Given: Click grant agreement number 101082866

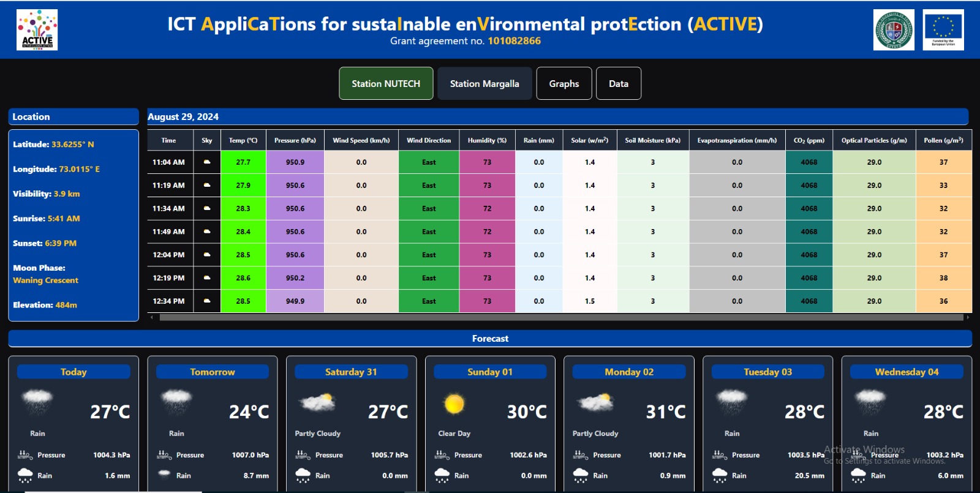Looking at the screenshot, I should tap(514, 41).
